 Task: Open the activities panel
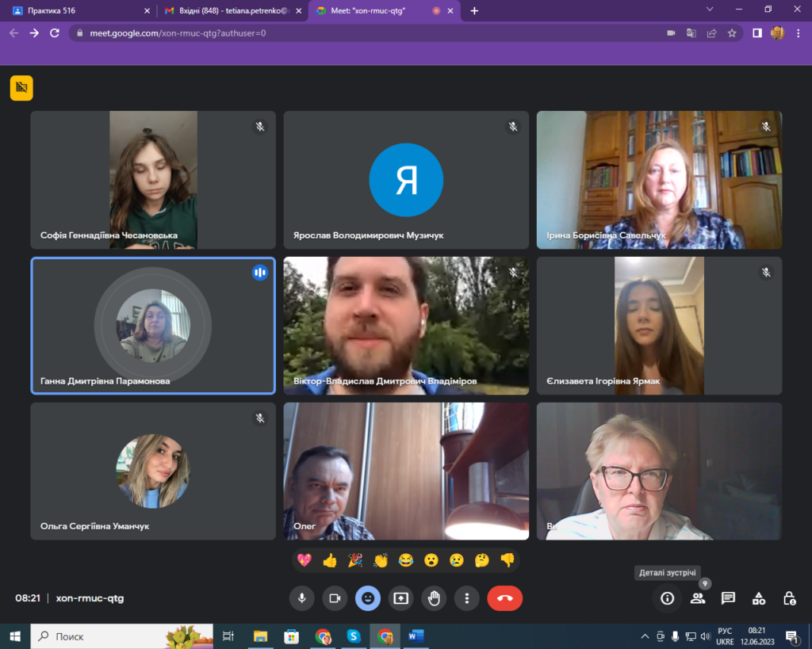click(x=759, y=598)
